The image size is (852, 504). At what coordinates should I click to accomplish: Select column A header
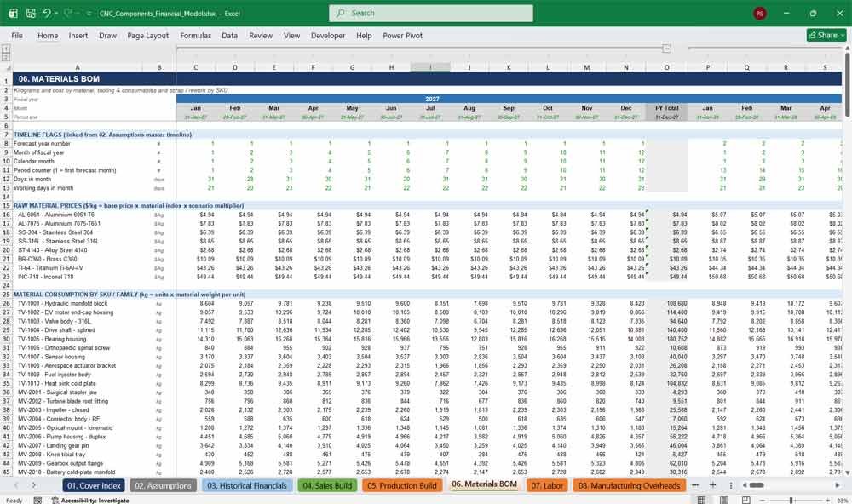pyautogui.click(x=78, y=67)
